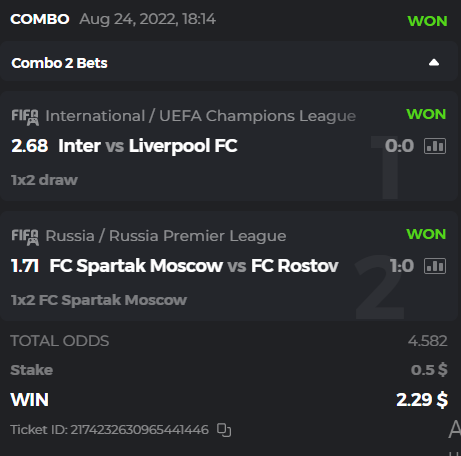461x456 pixels.
Task: Click the 2.29 $ win amount
Action: tap(422, 400)
